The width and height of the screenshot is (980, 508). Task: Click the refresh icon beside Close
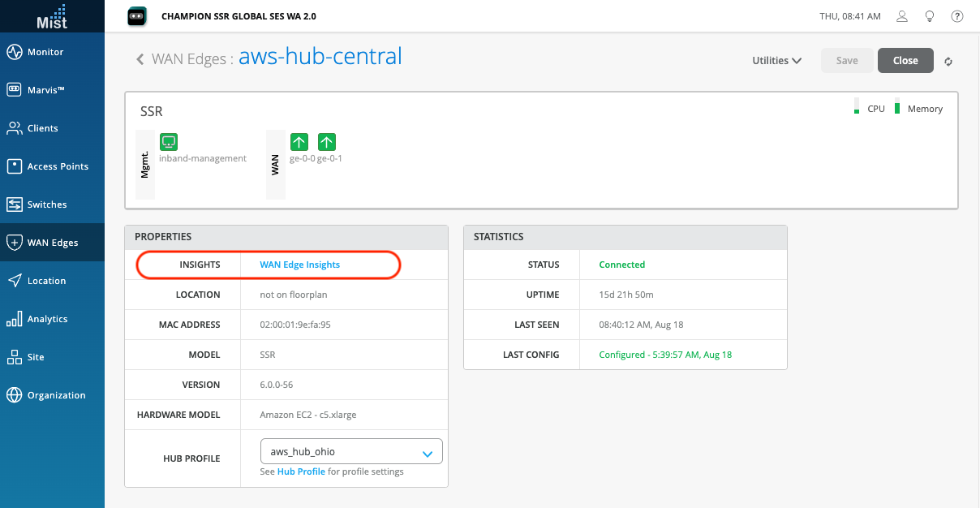pyautogui.click(x=948, y=61)
